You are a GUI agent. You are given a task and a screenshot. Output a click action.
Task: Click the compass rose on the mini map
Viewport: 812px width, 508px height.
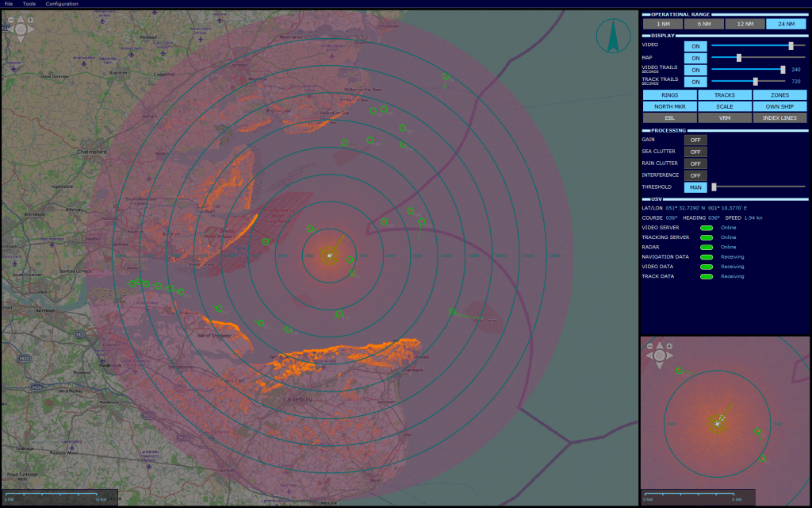click(x=660, y=356)
